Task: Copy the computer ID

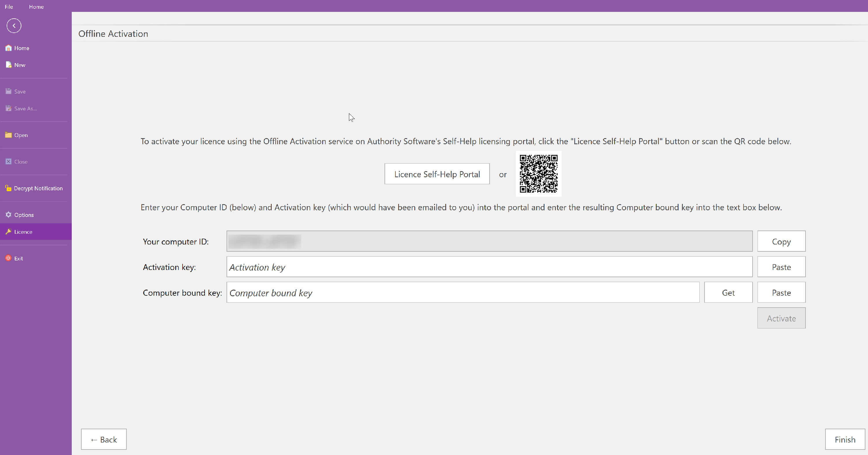Action: 781,242
